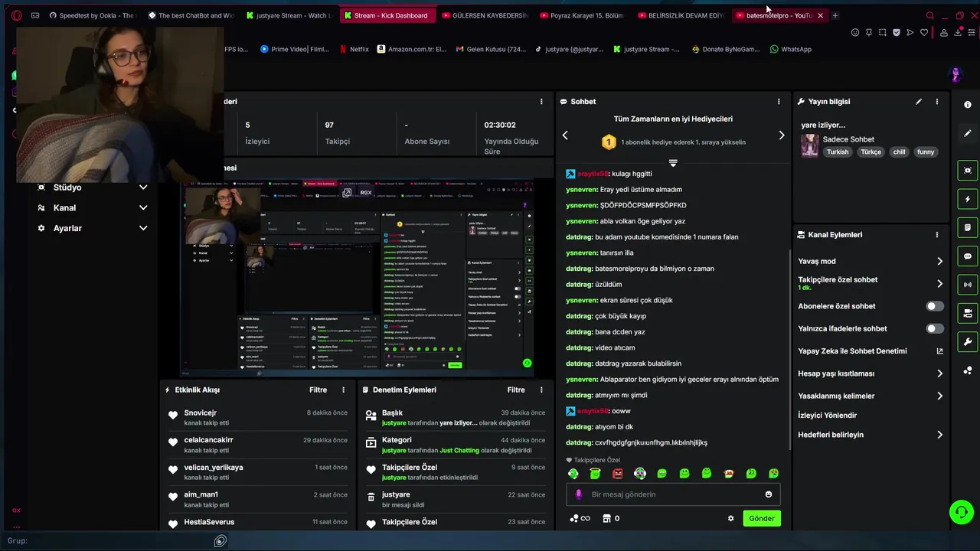Open the WhatsApp bookmark
The height and width of the screenshot is (551, 980).
790,49
